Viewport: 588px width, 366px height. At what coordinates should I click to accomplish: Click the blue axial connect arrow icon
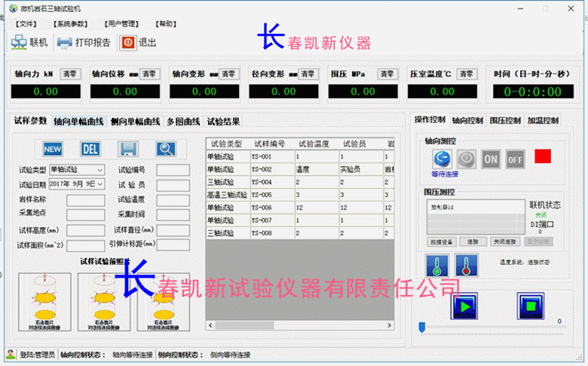[x=441, y=158]
